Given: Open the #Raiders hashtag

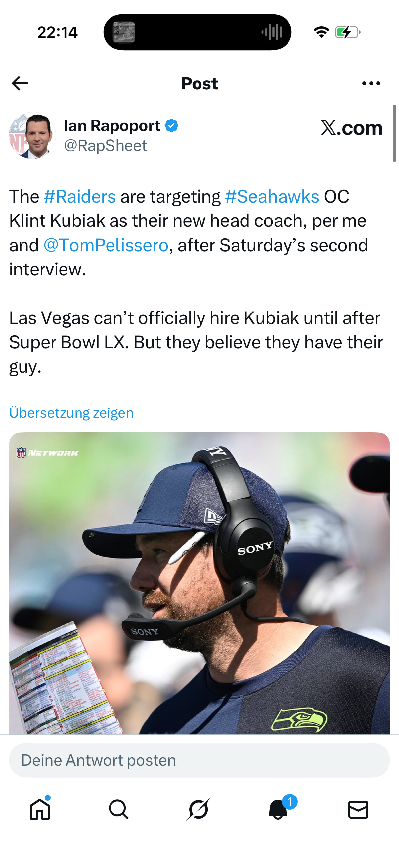Looking at the screenshot, I should [x=80, y=196].
